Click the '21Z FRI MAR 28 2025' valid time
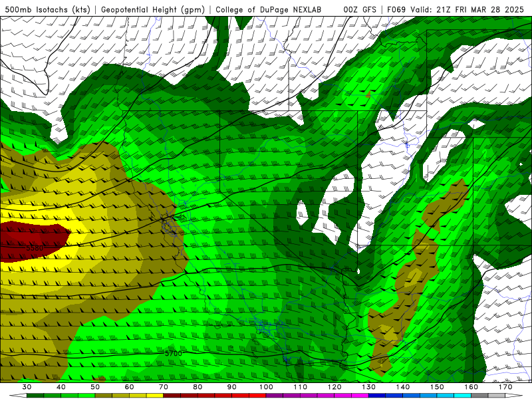Screen dimensions: 532x399 click(480, 9)
